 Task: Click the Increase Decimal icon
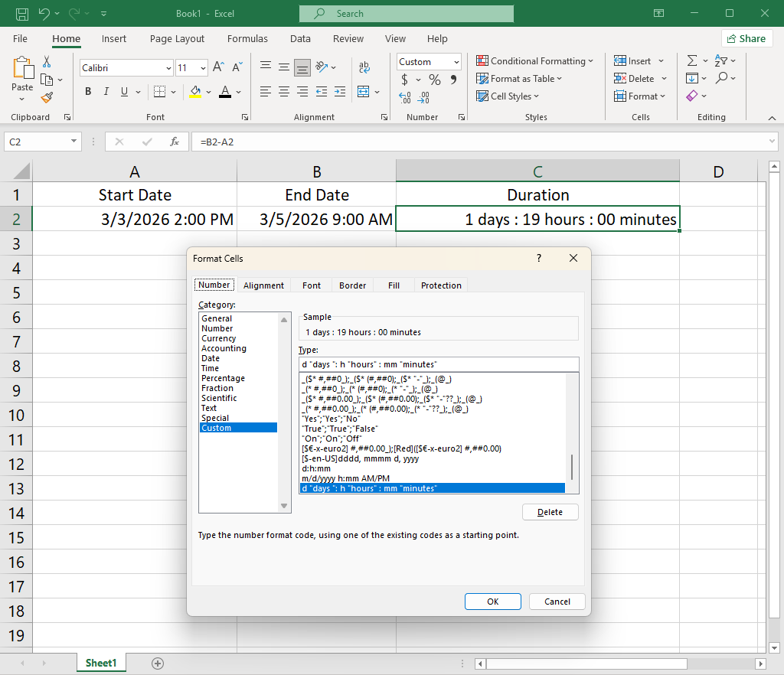click(x=405, y=97)
